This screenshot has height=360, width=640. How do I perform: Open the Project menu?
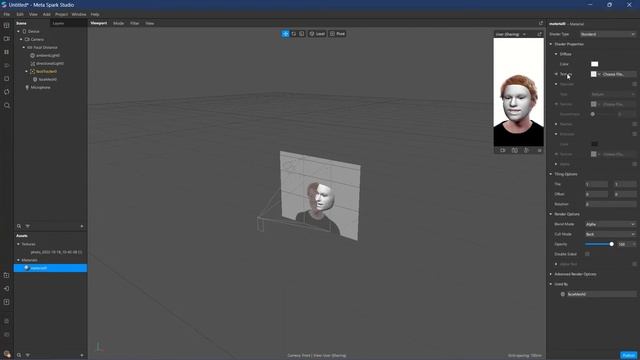tap(61, 14)
